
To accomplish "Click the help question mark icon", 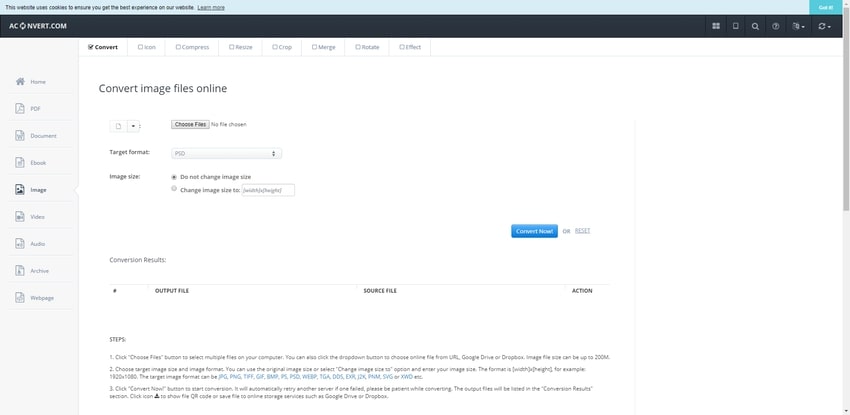I will point(776,26).
